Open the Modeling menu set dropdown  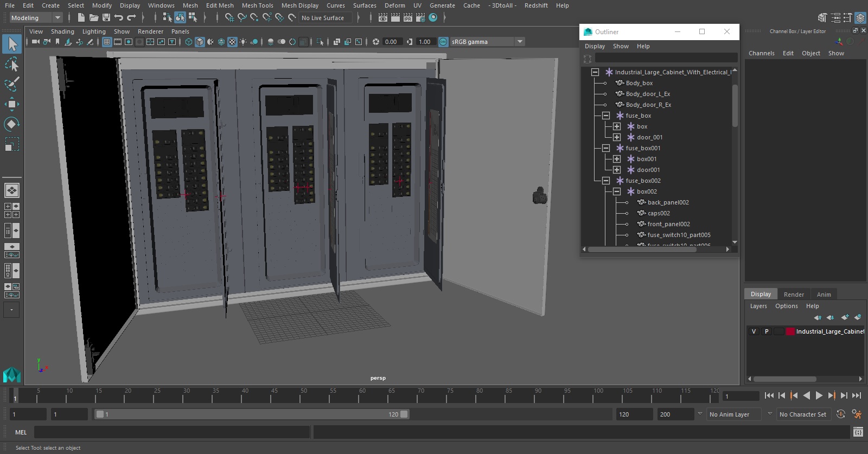pyautogui.click(x=36, y=18)
